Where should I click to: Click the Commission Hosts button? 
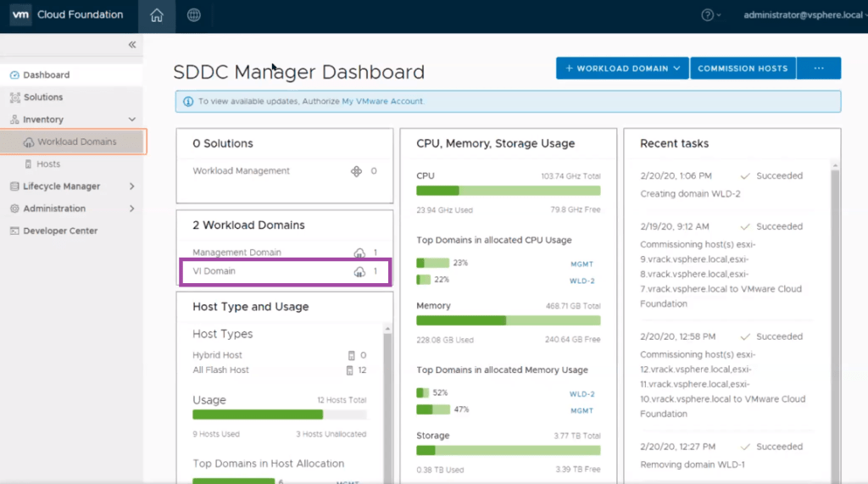pyautogui.click(x=743, y=69)
